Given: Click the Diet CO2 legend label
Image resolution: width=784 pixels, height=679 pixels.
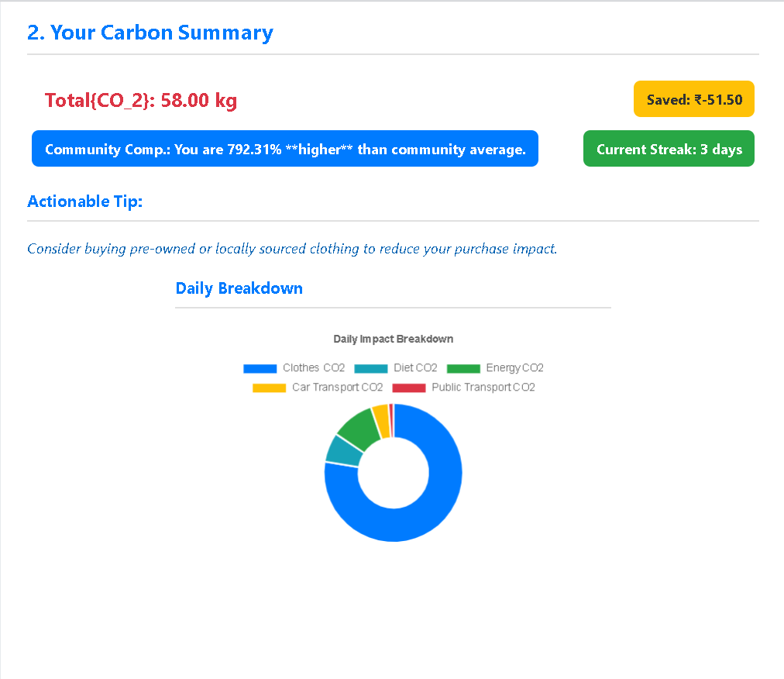Looking at the screenshot, I should [415, 367].
